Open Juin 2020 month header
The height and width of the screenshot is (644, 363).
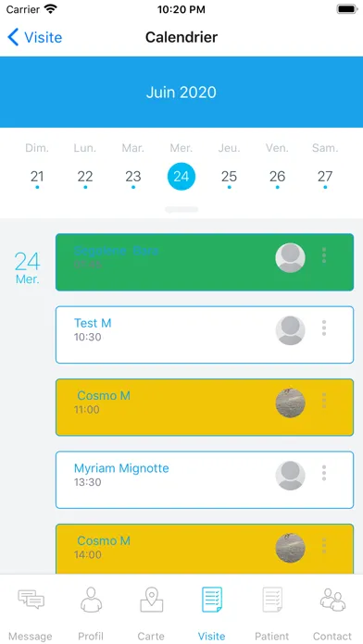click(x=181, y=92)
